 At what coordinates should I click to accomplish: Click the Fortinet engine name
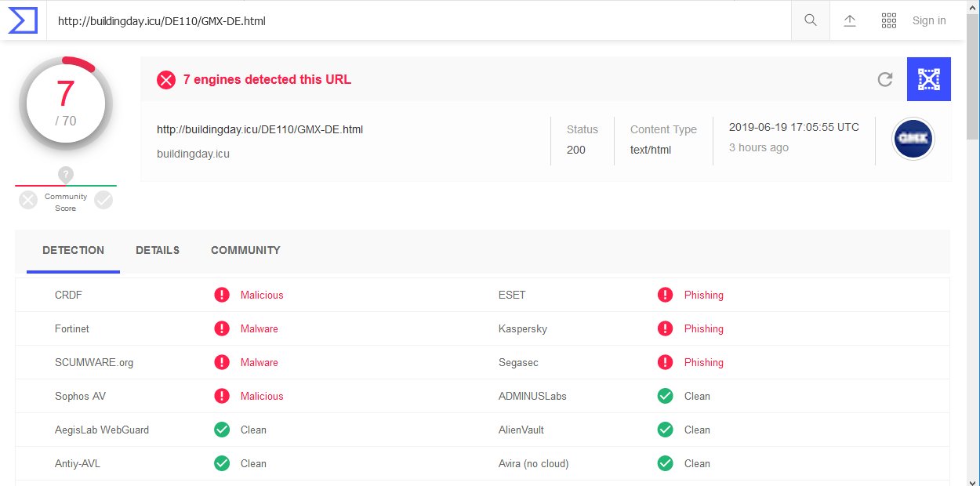click(72, 328)
